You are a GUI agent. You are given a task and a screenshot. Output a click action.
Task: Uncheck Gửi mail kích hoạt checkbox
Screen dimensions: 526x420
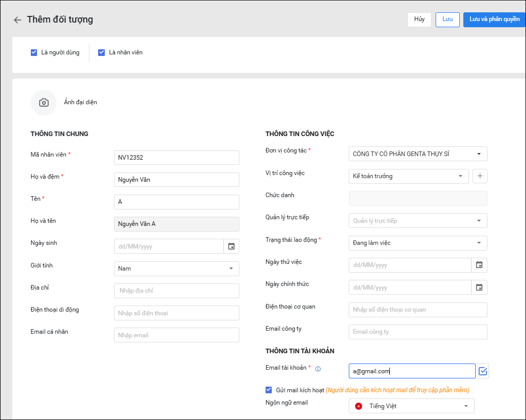pyautogui.click(x=269, y=390)
